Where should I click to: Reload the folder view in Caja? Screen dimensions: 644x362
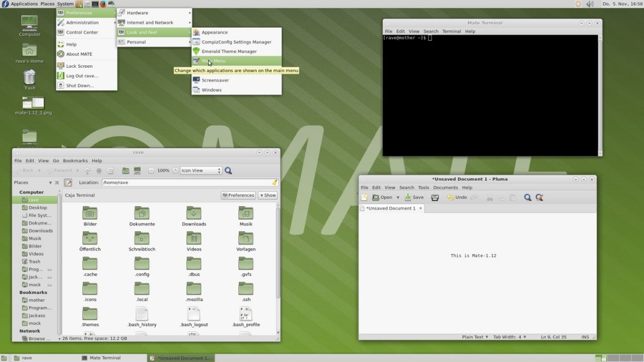tap(111, 170)
